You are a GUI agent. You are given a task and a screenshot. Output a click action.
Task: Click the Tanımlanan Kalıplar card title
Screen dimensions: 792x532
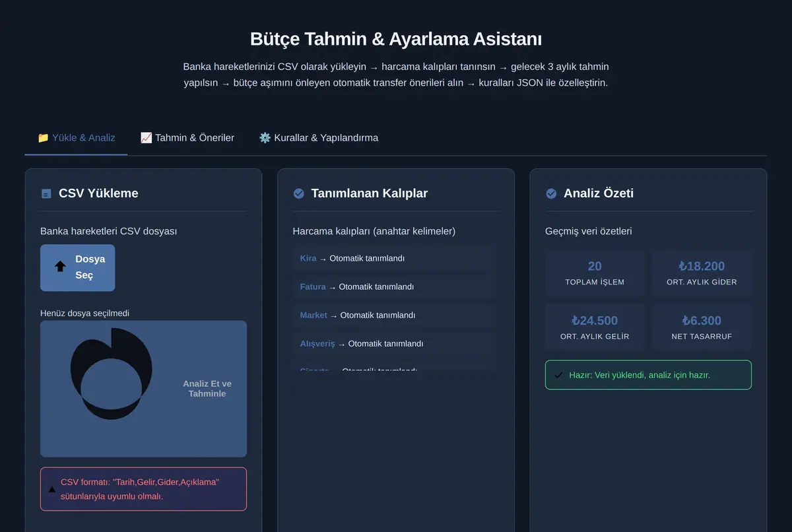370,193
